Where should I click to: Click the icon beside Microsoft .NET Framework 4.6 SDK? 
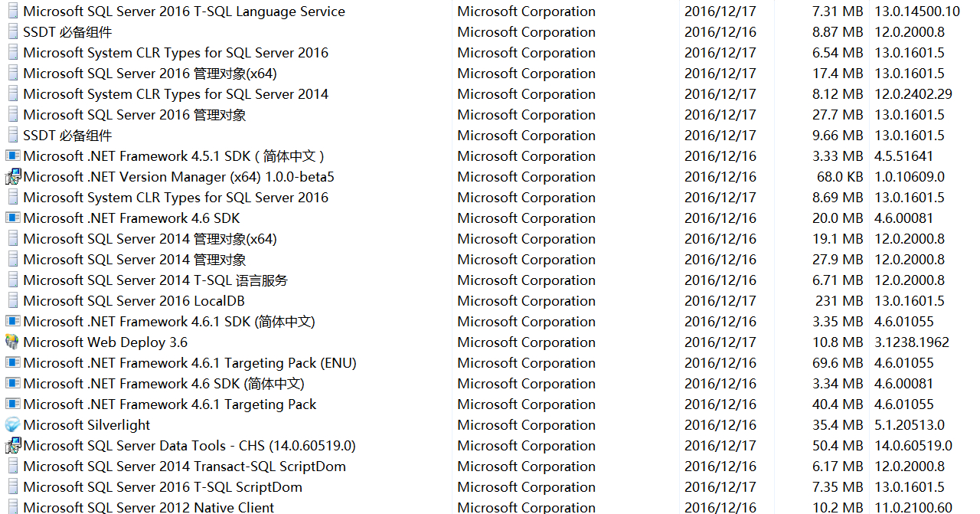click(x=12, y=218)
